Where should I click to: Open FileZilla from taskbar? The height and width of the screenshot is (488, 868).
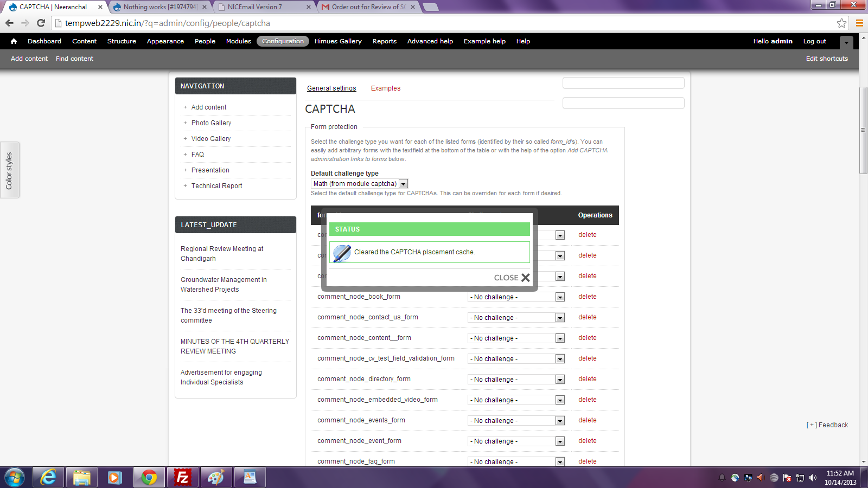(x=182, y=478)
